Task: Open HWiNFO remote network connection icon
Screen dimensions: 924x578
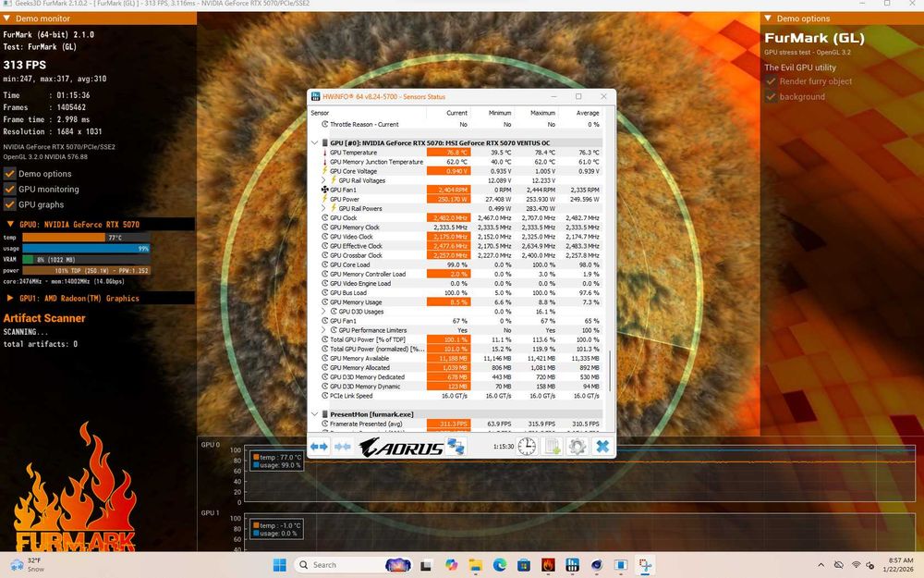Action: pyautogui.click(x=456, y=447)
